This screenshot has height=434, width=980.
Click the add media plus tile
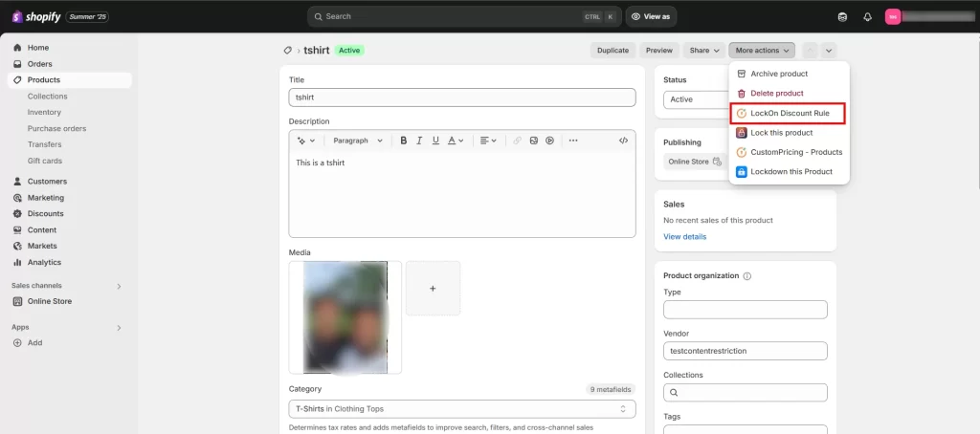tap(433, 288)
